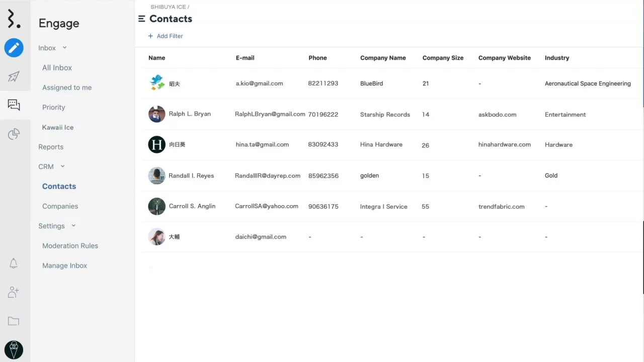Open the Companies menu item

[x=60, y=206]
